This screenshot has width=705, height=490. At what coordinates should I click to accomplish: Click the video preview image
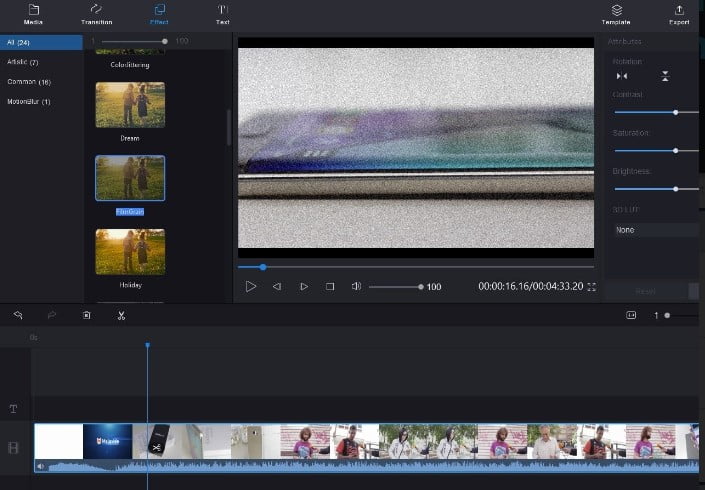click(x=416, y=148)
